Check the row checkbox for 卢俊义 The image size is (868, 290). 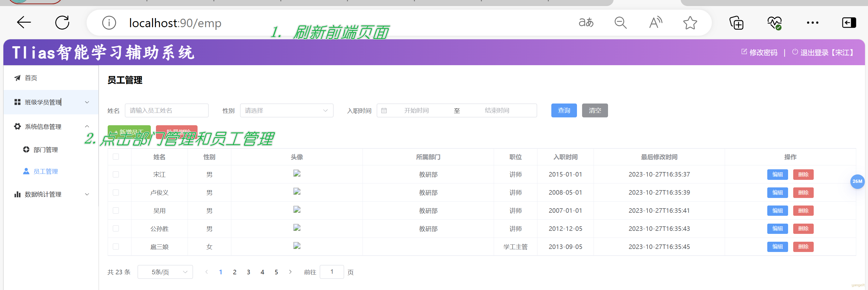(116, 192)
